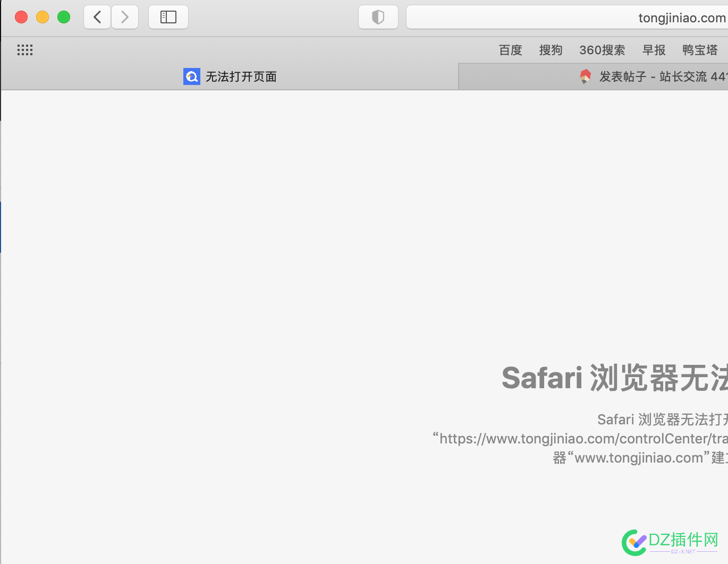The height and width of the screenshot is (564, 728).
Task: Click the "www.tongjiniao.com" server name text
Action: tap(639, 458)
